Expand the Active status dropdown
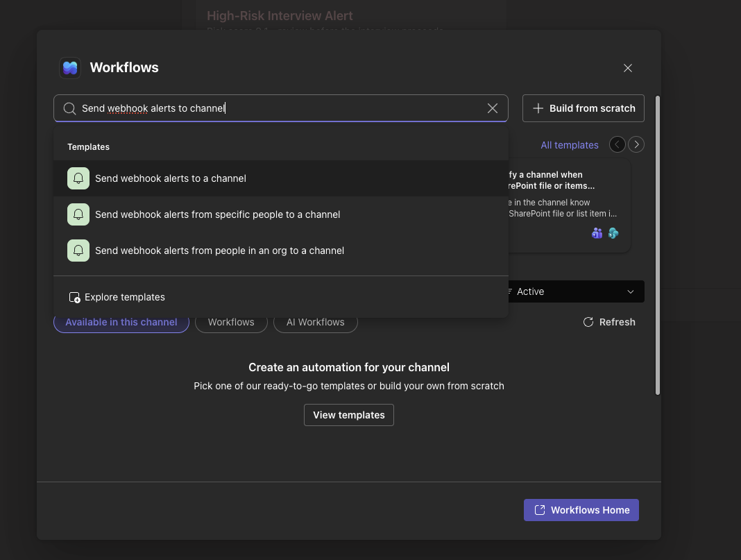This screenshot has height=560, width=741. pos(576,291)
